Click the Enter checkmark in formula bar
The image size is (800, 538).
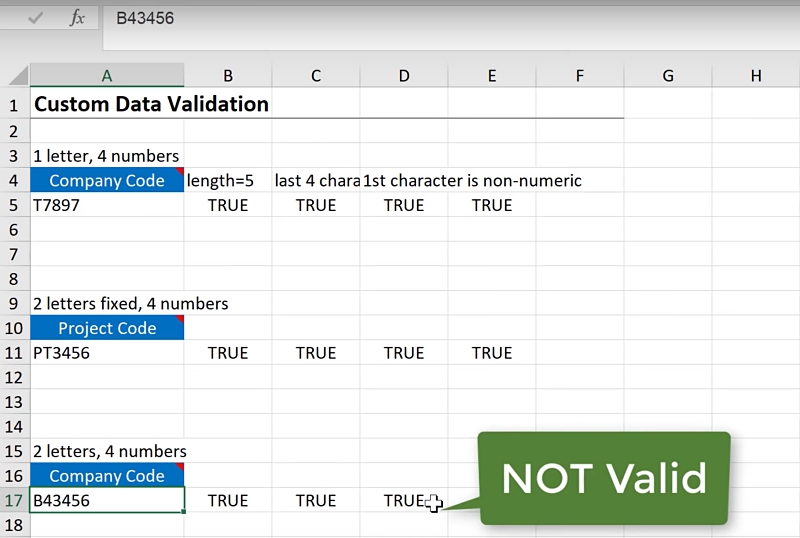[36, 19]
